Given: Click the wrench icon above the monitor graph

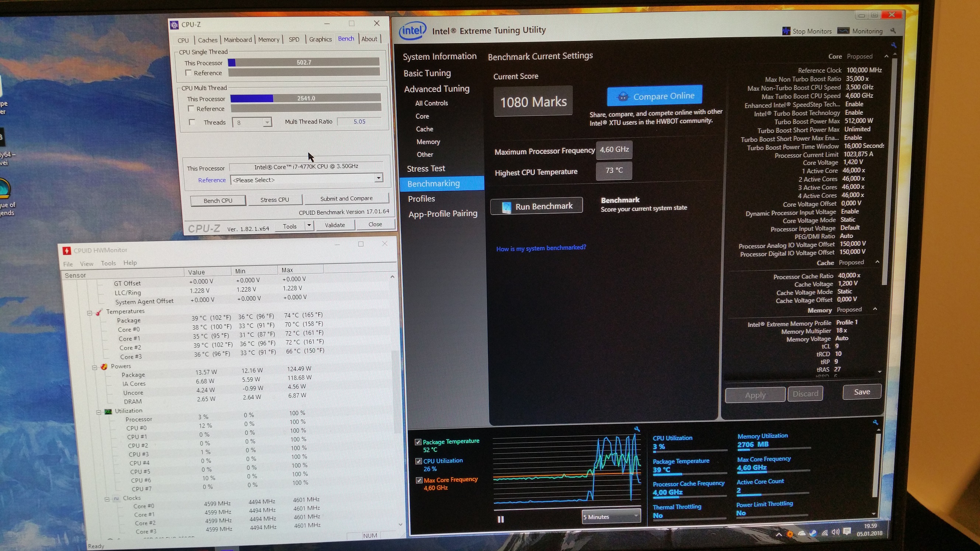Looking at the screenshot, I should pyautogui.click(x=637, y=429).
